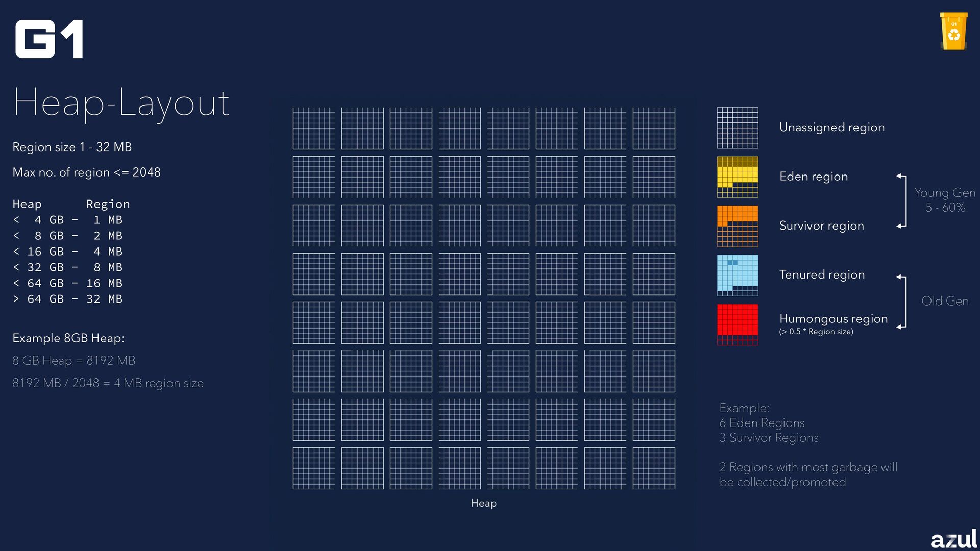980x551 pixels.
Task: Select the light blue Tenured region icon
Action: tap(737, 275)
